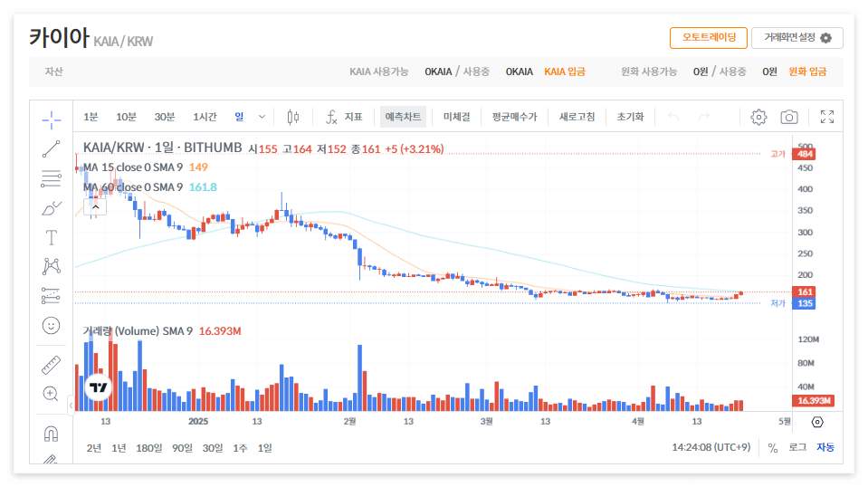Viewport: 868px width, 487px height.
Task: Choose the candlestick chart style icon
Action: [x=293, y=117]
